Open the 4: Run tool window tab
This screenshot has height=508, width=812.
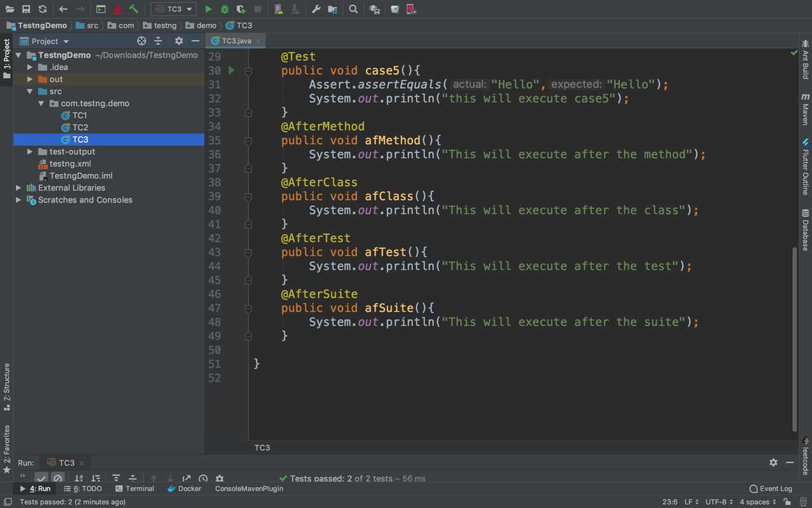(x=35, y=488)
